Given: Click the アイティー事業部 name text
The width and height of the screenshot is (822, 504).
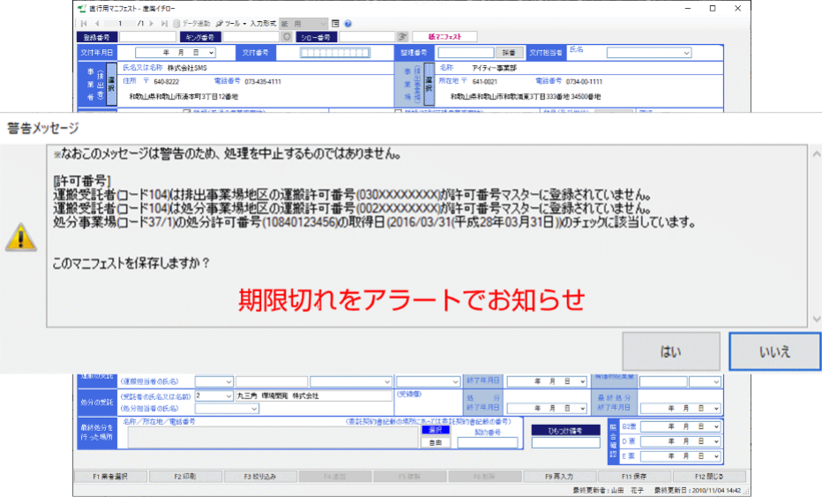Looking at the screenshot, I should click(x=495, y=68).
